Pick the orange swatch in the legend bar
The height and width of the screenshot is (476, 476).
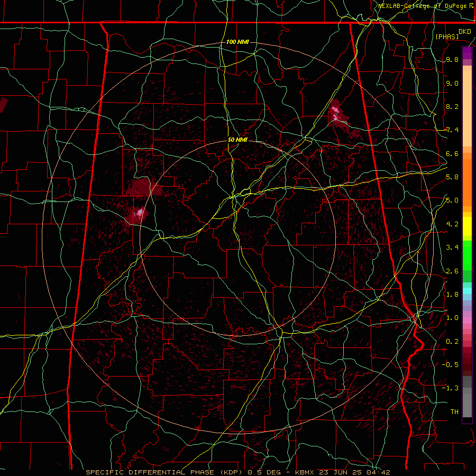[x=467, y=182]
